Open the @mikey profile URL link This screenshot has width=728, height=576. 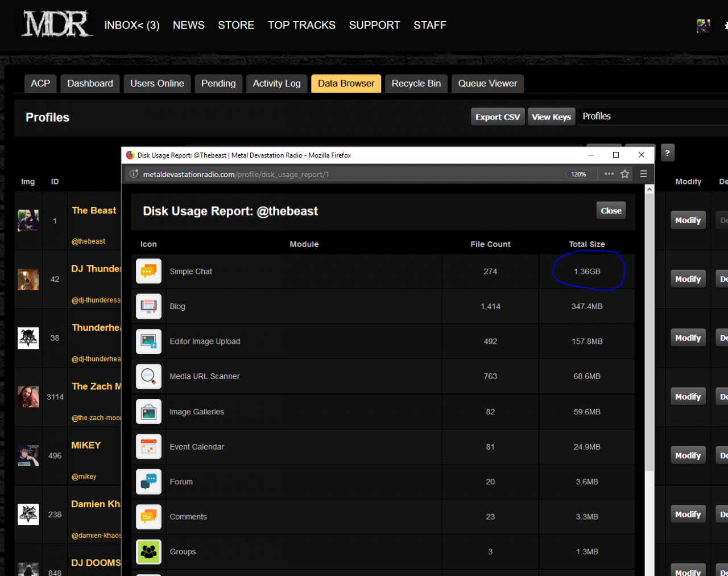click(x=84, y=476)
